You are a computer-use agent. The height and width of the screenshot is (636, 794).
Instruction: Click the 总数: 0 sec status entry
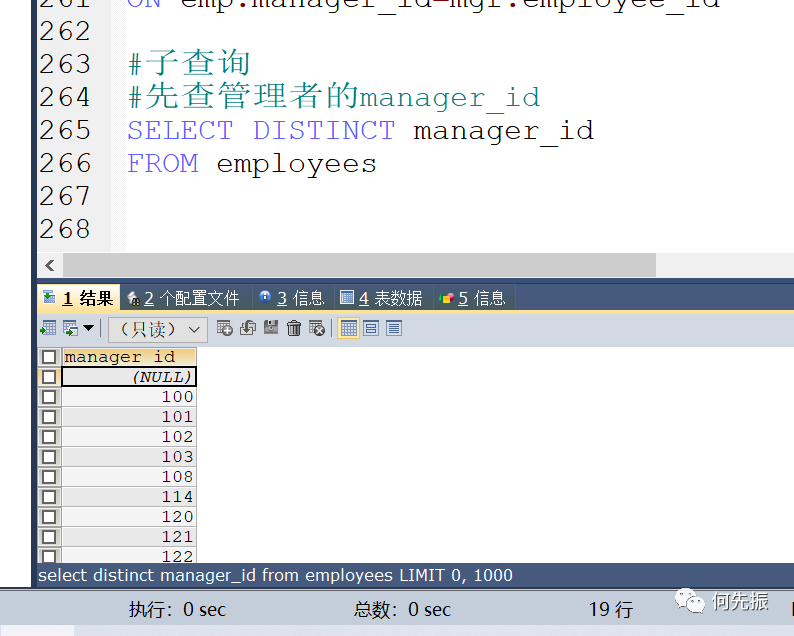(402, 609)
